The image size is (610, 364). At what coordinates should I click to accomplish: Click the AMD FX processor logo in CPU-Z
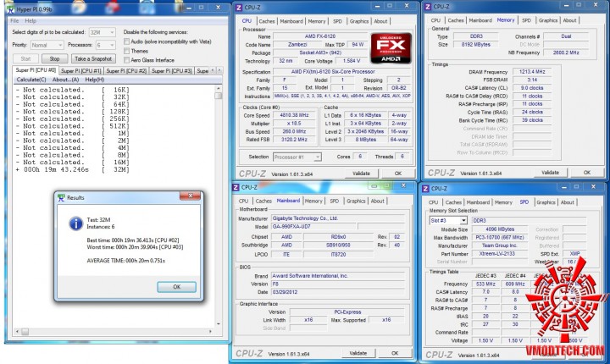tap(391, 48)
